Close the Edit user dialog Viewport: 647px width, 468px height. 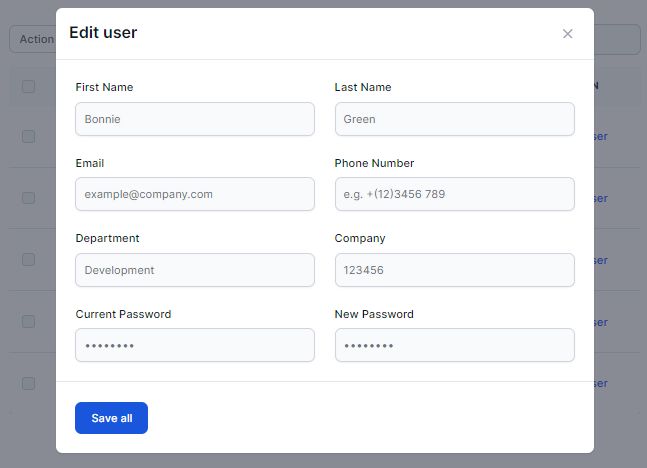pos(567,34)
